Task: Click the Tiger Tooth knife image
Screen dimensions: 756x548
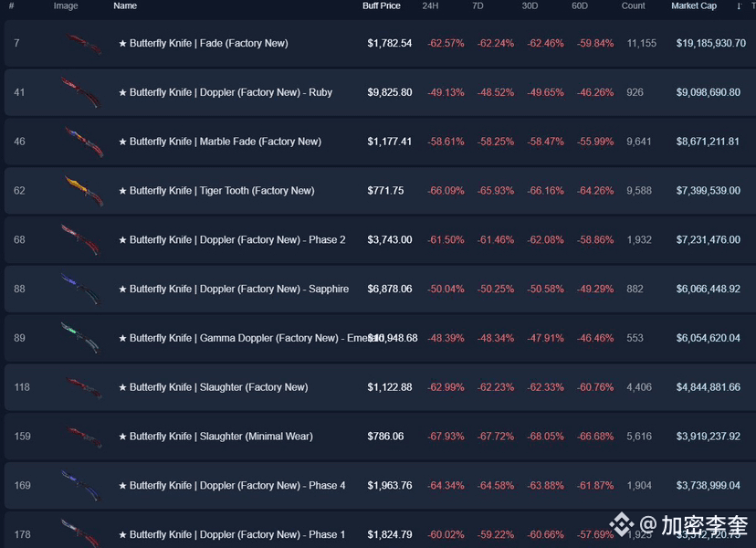Action: click(x=83, y=191)
